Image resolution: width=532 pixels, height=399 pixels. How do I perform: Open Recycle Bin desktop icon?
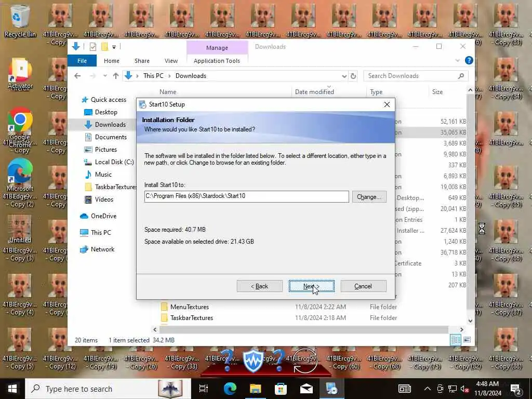[x=20, y=21]
